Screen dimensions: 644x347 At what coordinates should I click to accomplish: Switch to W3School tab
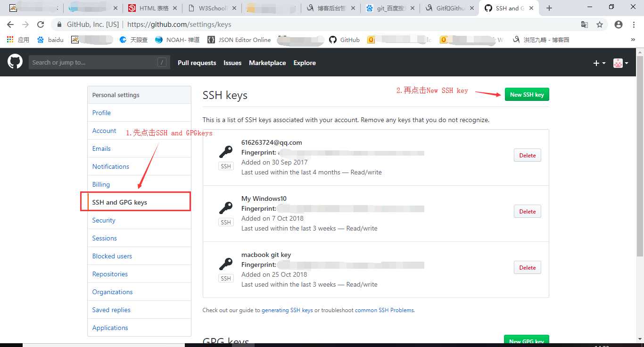pos(212,8)
